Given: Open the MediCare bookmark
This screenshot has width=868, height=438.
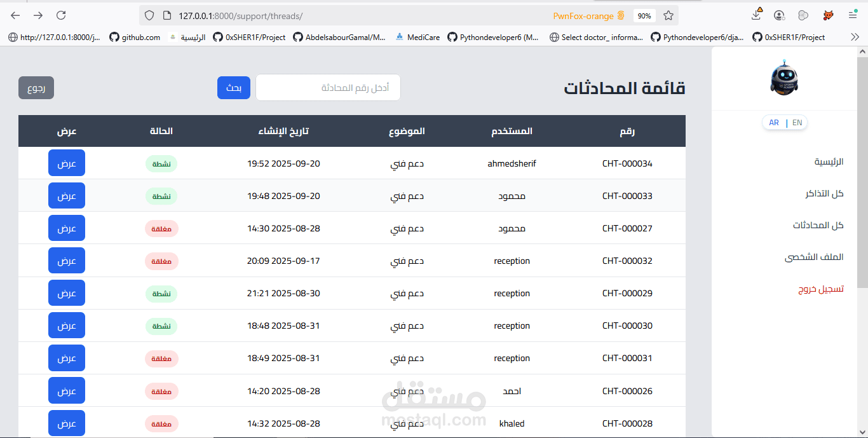Looking at the screenshot, I should coord(417,38).
